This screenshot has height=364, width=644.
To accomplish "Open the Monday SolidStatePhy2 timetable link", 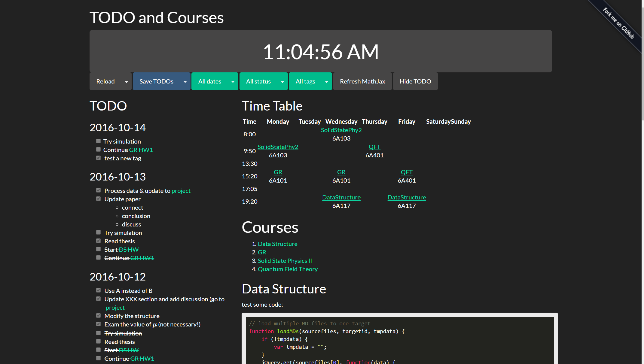I will pos(278,147).
